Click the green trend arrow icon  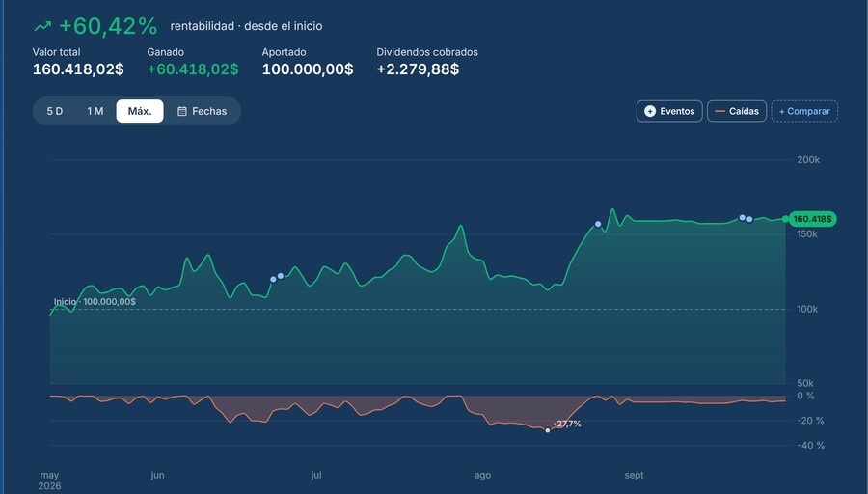point(42,26)
